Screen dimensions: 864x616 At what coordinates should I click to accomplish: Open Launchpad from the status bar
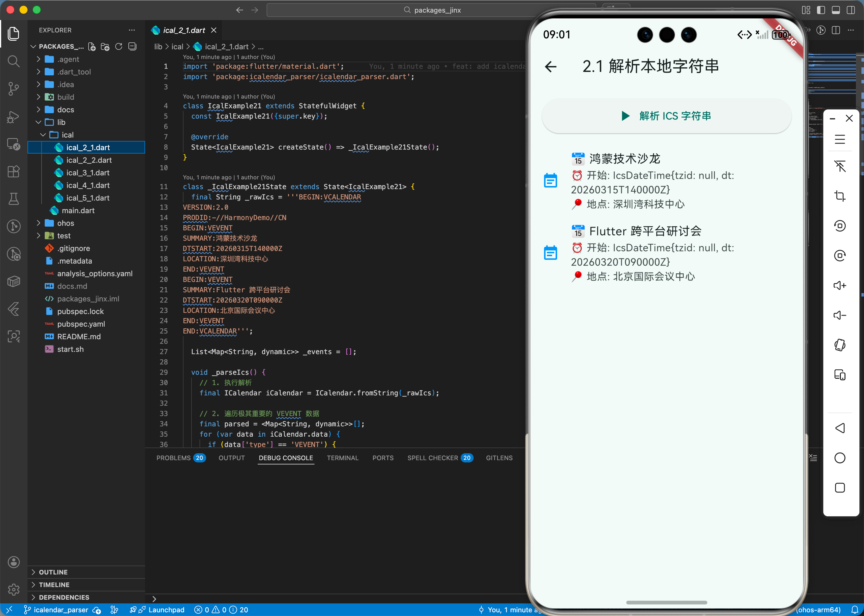166,609
